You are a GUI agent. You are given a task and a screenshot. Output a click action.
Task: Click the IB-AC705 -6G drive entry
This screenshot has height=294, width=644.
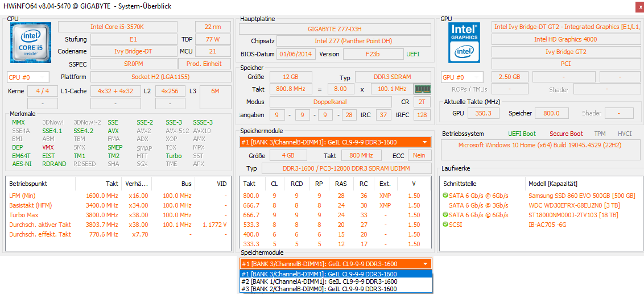click(547, 225)
